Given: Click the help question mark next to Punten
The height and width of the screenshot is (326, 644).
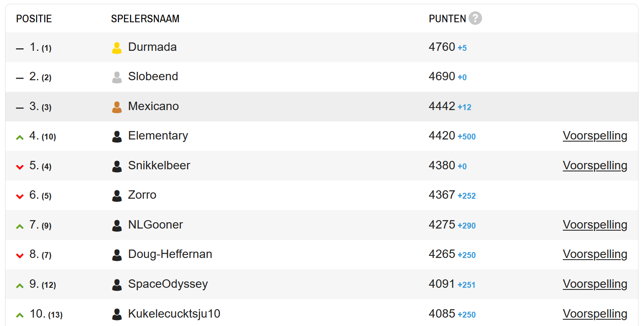Looking at the screenshot, I should click(x=475, y=18).
